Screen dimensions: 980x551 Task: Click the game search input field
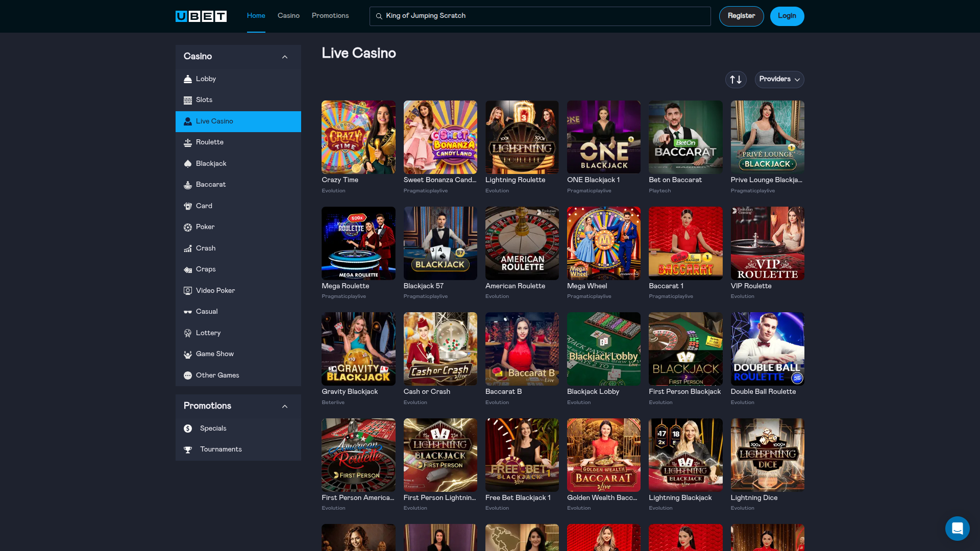(x=540, y=16)
